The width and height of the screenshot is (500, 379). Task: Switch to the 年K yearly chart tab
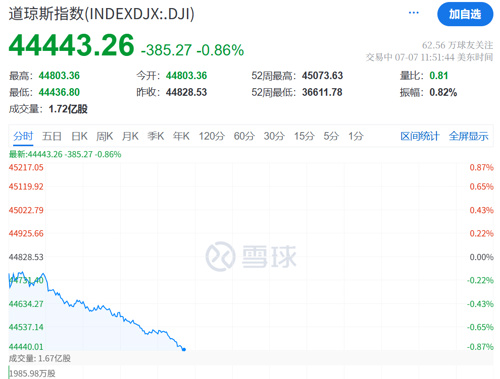pos(181,136)
